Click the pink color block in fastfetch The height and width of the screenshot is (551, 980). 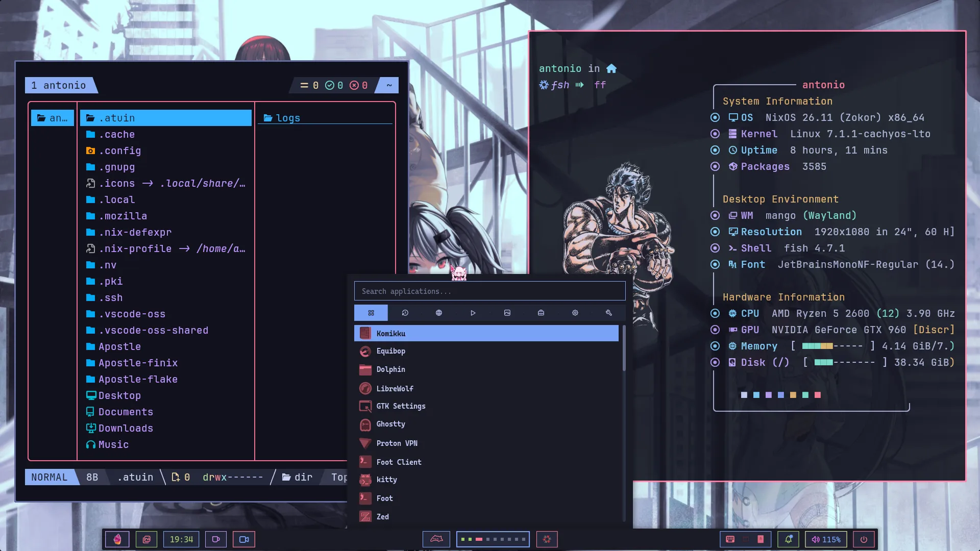point(818,395)
